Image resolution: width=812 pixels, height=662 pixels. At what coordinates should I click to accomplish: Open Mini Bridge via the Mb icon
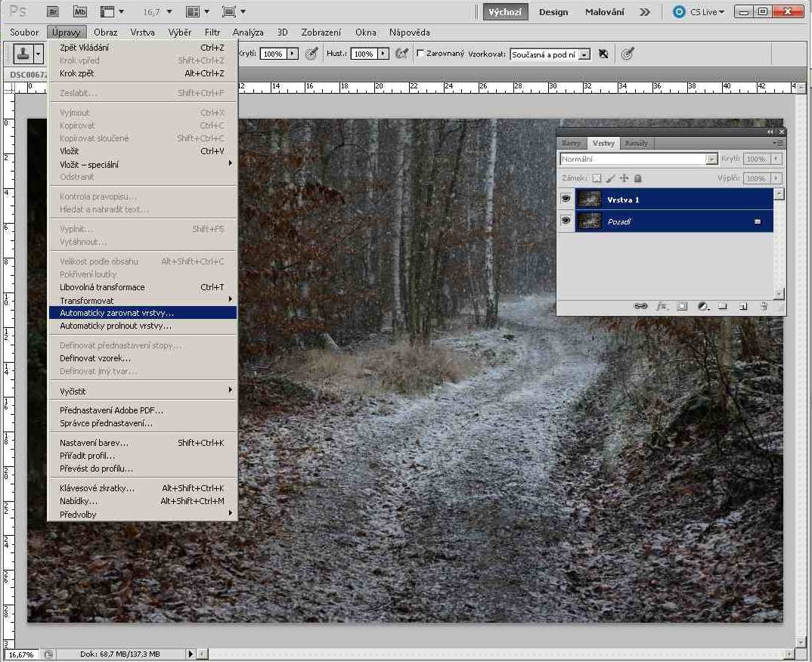[79, 12]
